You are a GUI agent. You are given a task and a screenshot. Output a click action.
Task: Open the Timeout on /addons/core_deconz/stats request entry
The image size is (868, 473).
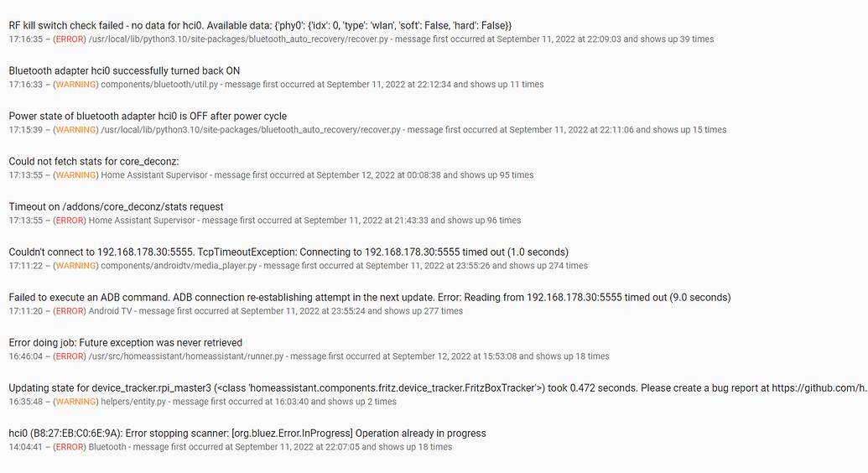coord(116,207)
